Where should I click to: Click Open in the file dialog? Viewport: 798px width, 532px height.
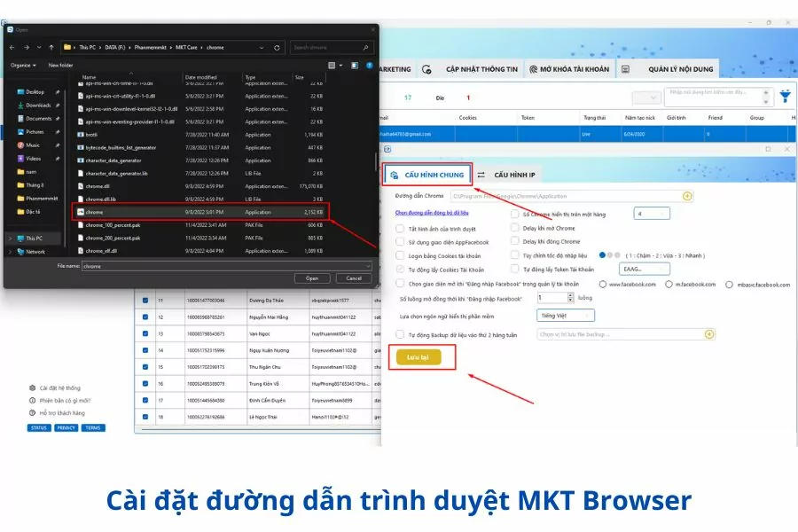[312, 278]
